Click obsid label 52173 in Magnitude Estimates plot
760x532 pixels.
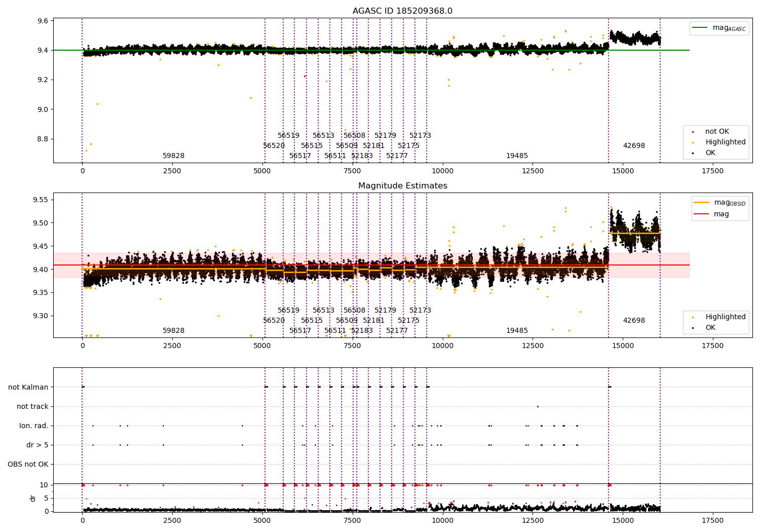[420, 311]
